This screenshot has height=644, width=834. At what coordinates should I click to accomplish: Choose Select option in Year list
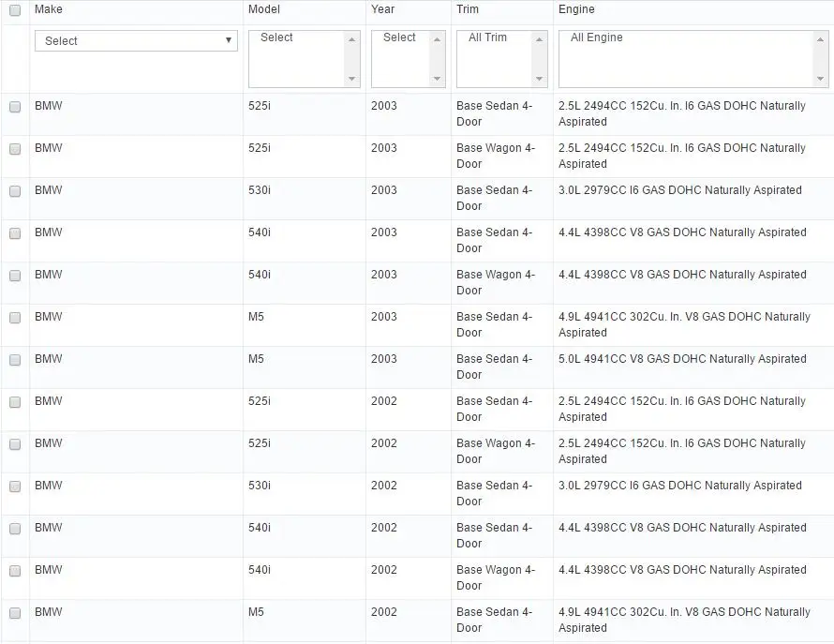click(399, 37)
